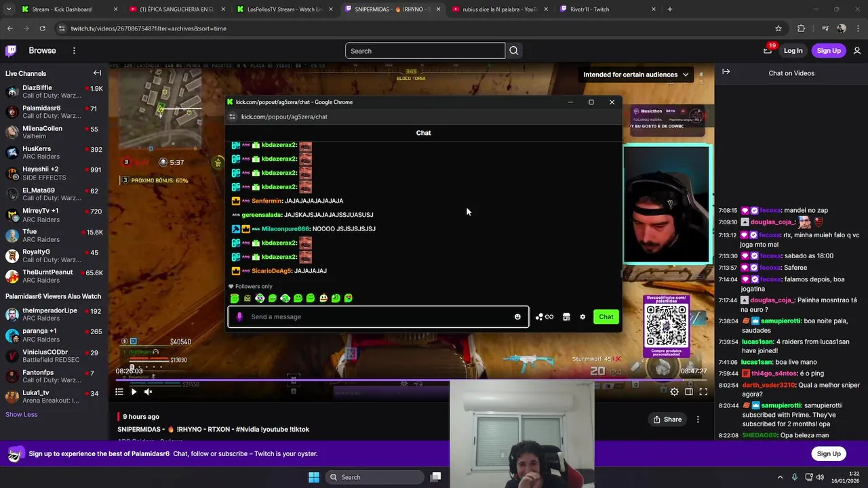Bookmark this page with the star icon
The height and width of the screenshot is (488, 868).
(778, 28)
